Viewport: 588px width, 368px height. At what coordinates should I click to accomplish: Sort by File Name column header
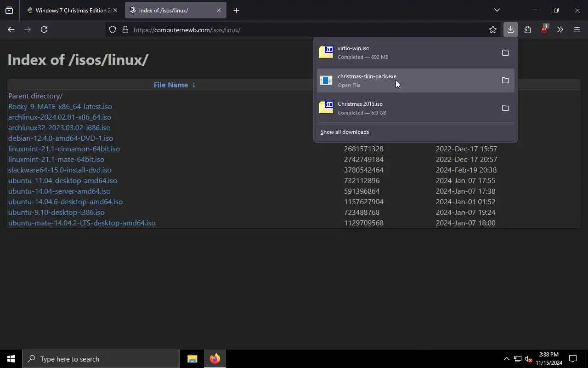[x=170, y=85]
